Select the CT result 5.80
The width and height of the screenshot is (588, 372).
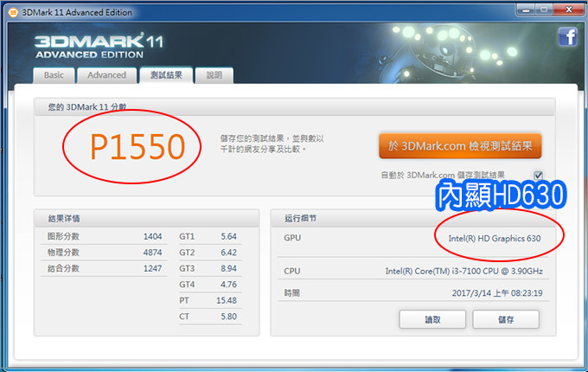click(229, 317)
